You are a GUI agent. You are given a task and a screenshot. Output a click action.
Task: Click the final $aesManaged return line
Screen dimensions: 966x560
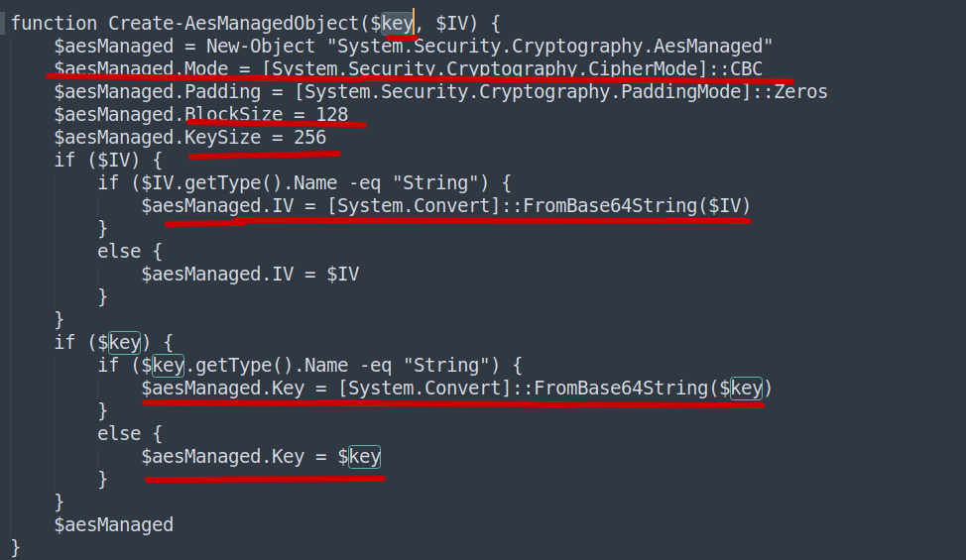114,524
